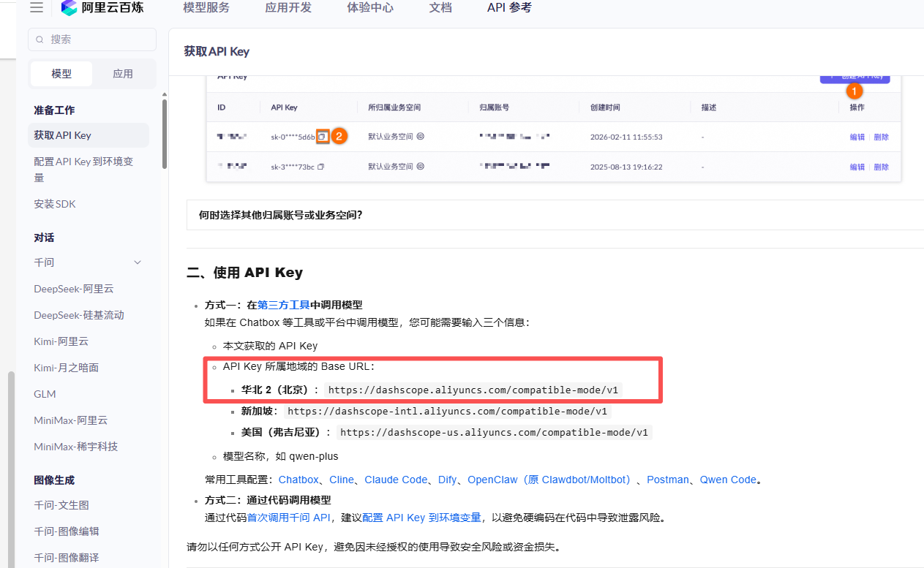Open Kimi-阿里云 in the sidebar
The image size is (924, 568).
(61, 341)
